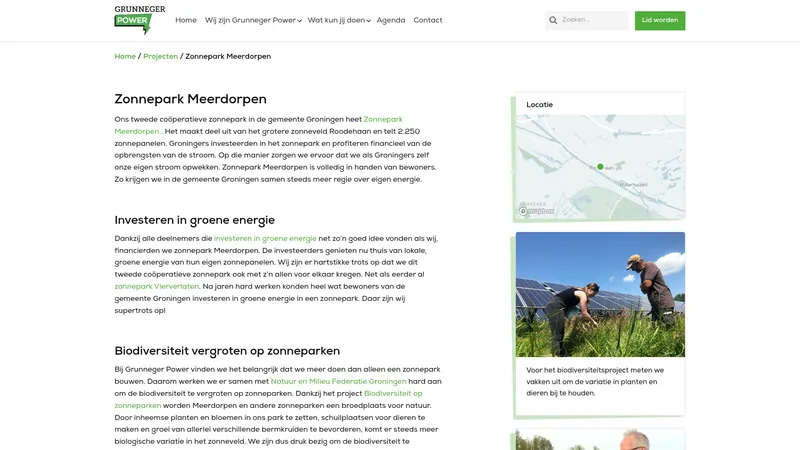Open the Wij zijn Grunneger Power menu

pyautogui.click(x=250, y=20)
